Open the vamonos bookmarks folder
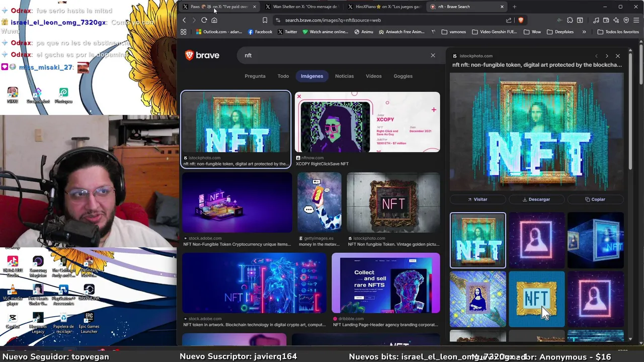 [x=453, y=32]
